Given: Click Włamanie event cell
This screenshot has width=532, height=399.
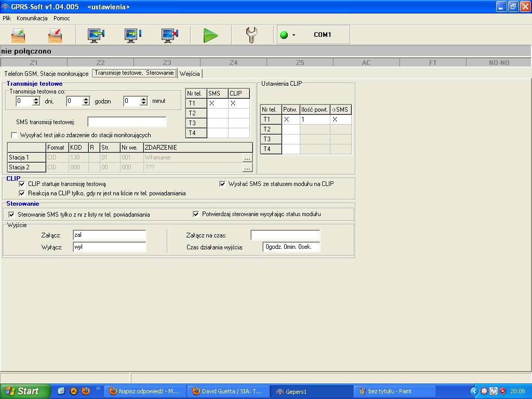Looking at the screenshot, I should point(193,157).
